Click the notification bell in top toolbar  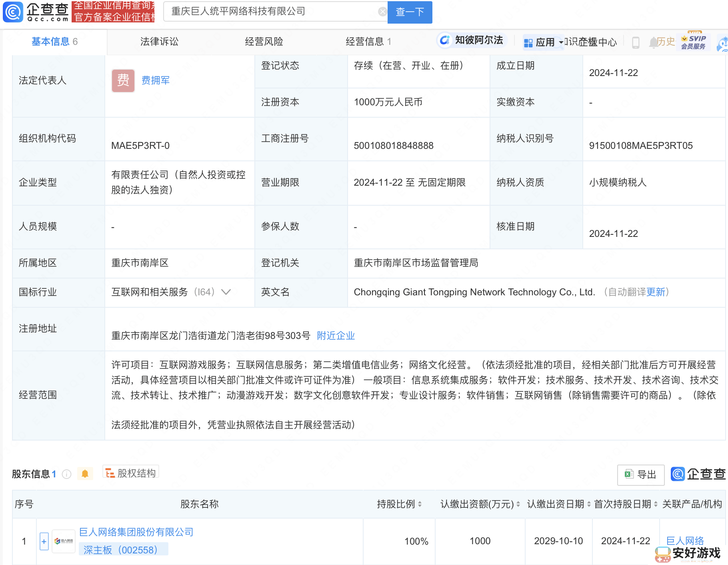point(653,42)
